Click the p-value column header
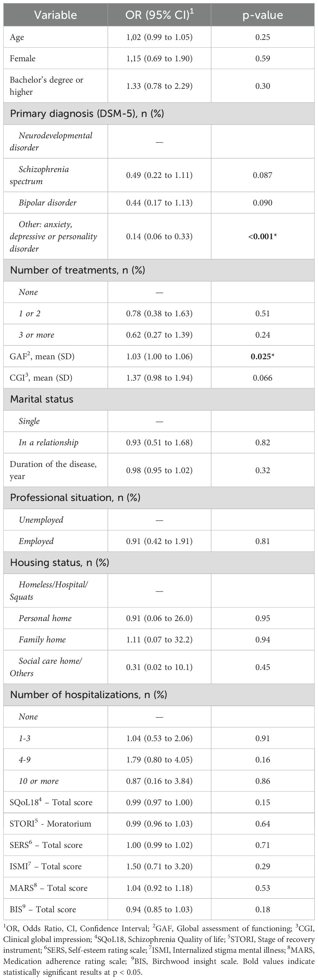 coord(263,15)
